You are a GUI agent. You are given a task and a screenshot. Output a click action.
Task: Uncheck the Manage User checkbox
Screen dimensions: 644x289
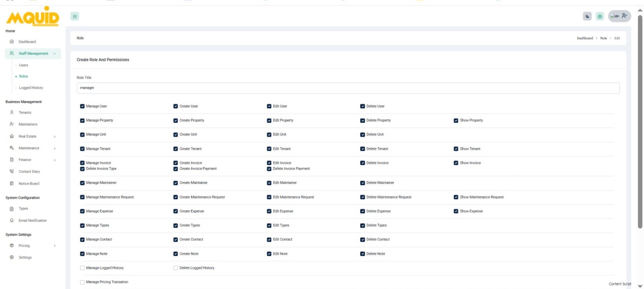(82, 106)
